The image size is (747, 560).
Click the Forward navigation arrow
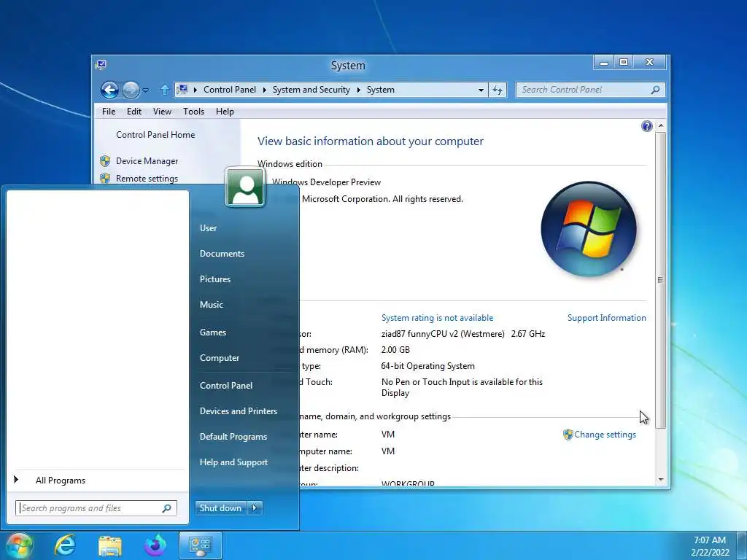(131, 90)
